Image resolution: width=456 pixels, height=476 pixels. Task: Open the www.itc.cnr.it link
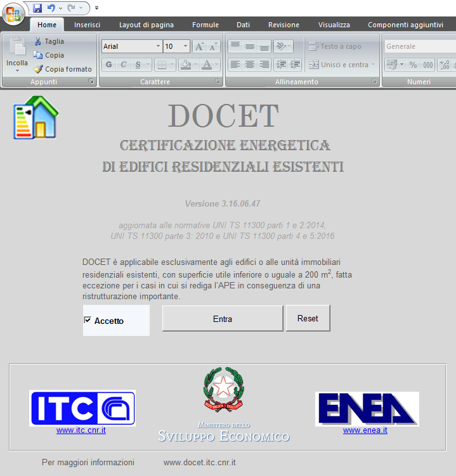81,430
